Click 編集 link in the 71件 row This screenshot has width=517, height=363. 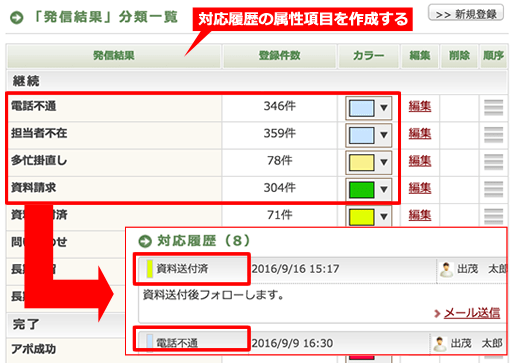[x=420, y=215]
